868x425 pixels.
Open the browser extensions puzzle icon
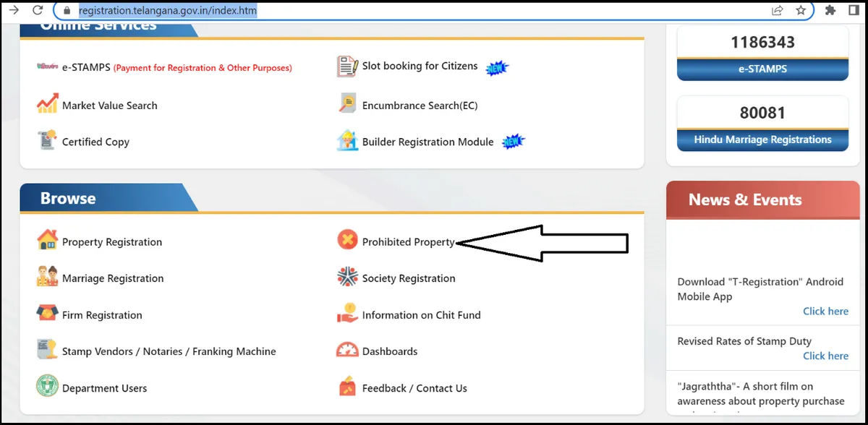point(831,11)
